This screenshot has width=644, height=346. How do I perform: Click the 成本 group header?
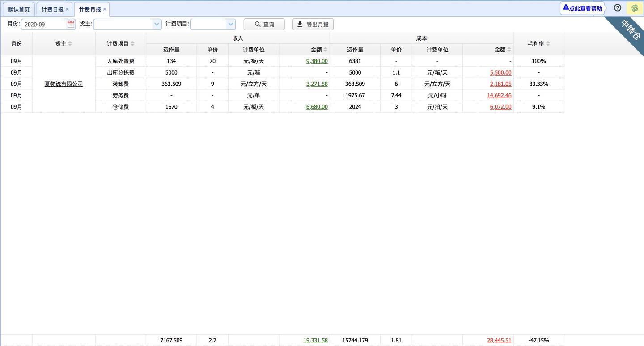pyautogui.click(x=422, y=38)
